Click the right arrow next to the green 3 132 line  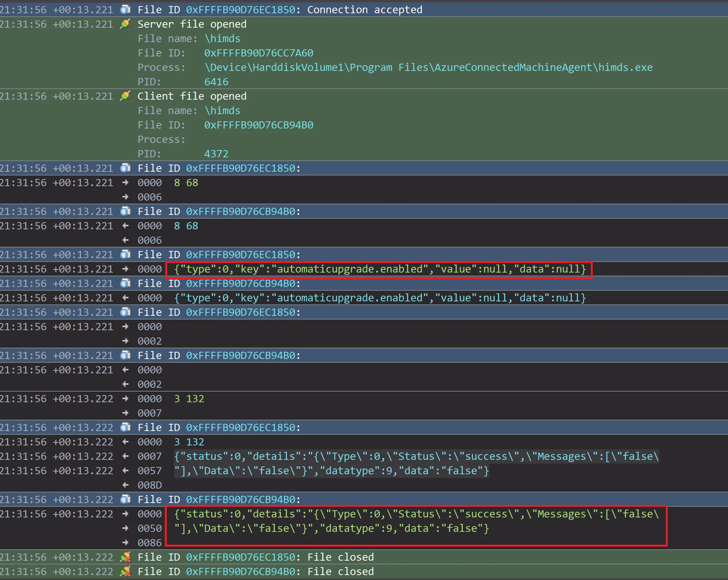125,398
